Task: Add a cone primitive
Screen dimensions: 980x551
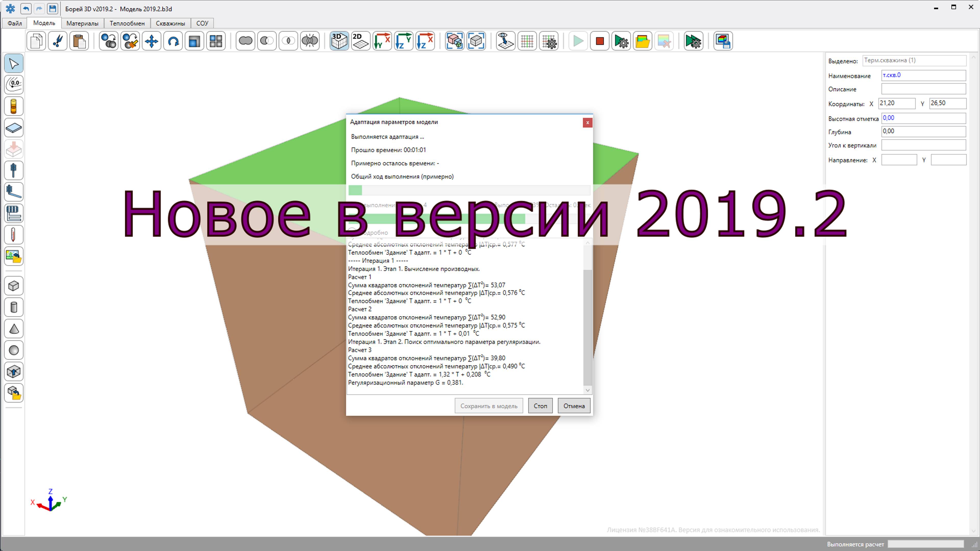Action: [14, 329]
